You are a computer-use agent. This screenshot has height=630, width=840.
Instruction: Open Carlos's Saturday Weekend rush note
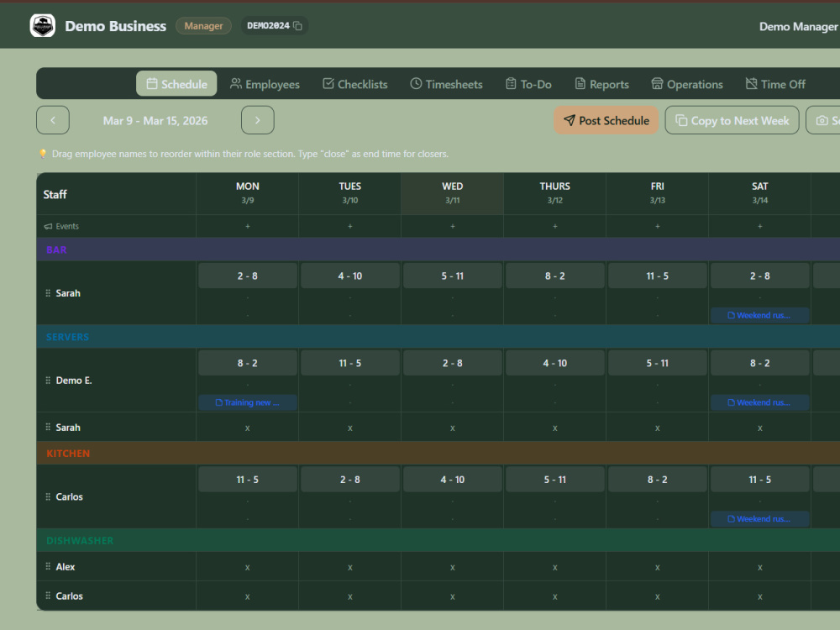759,519
